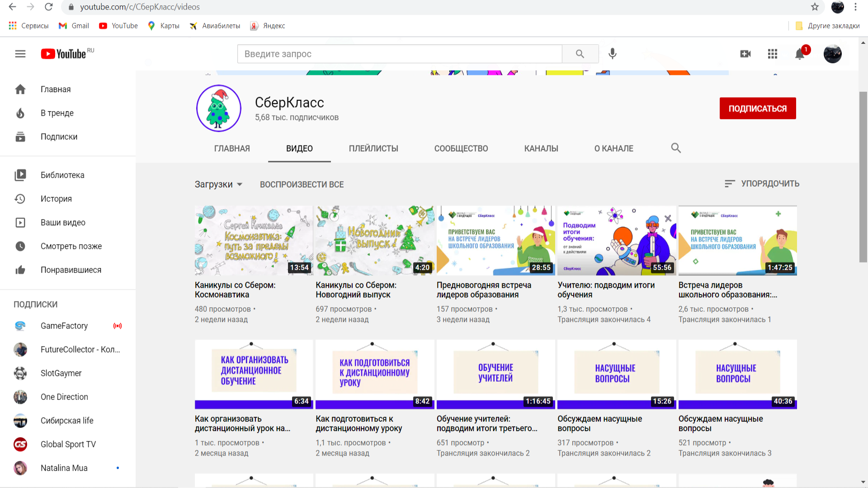Open Авиабилеты bookmark
868x488 pixels.
tap(215, 26)
